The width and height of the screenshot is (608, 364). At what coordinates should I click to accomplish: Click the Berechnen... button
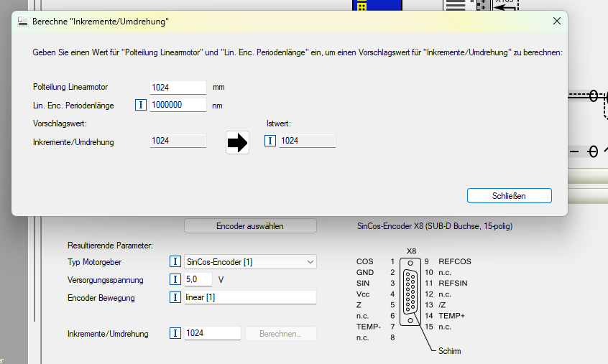(x=281, y=333)
